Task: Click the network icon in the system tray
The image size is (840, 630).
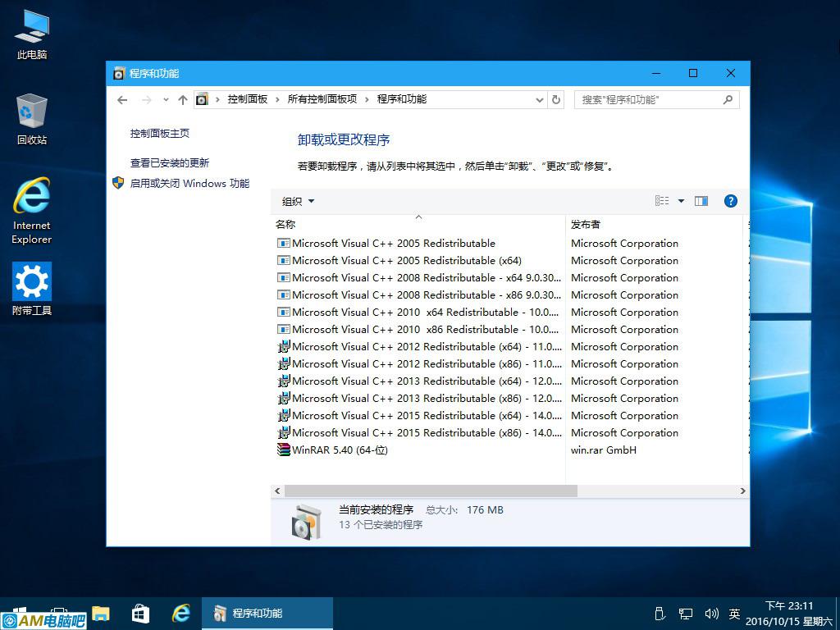Action: point(685,614)
